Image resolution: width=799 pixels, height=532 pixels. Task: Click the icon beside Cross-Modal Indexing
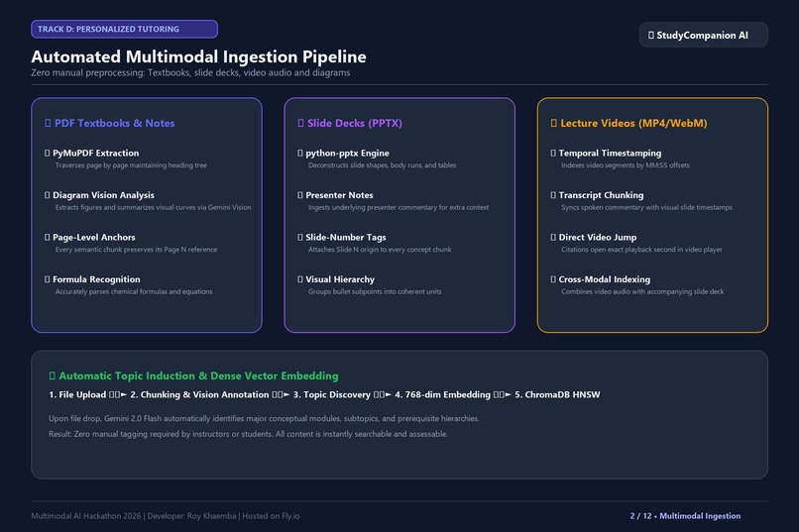(x=553, y=279)
